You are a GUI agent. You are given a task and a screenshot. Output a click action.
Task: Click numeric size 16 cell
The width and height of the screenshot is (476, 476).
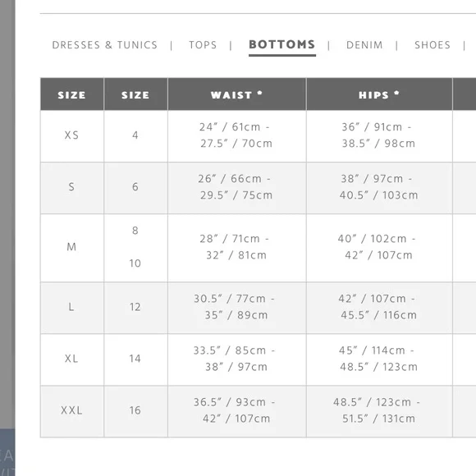(135, 411)
